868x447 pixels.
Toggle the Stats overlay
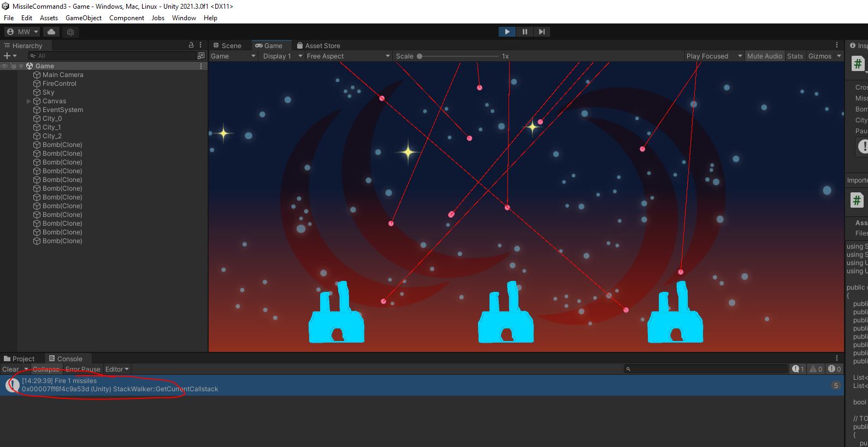click(795, 56)
